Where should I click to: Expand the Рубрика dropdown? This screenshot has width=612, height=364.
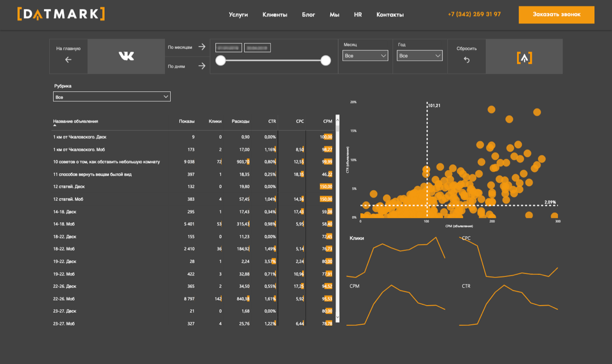pos(112,97)
